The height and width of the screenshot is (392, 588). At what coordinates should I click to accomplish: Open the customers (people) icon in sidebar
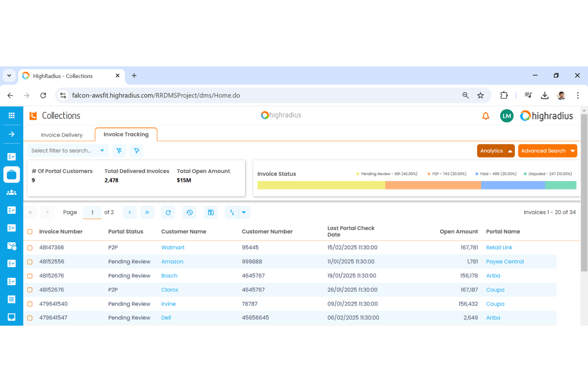tap(12, 192)
